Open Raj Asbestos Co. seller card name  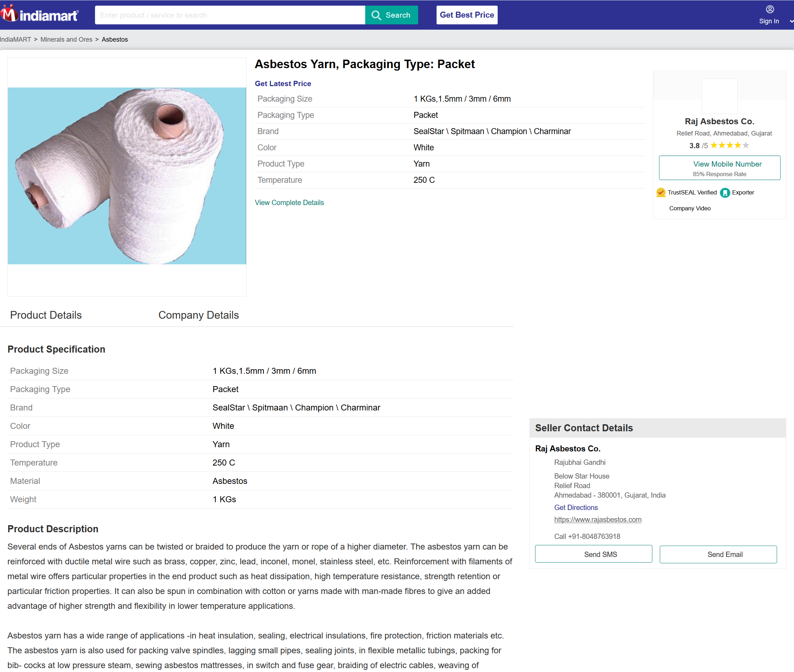click(719, 121)
